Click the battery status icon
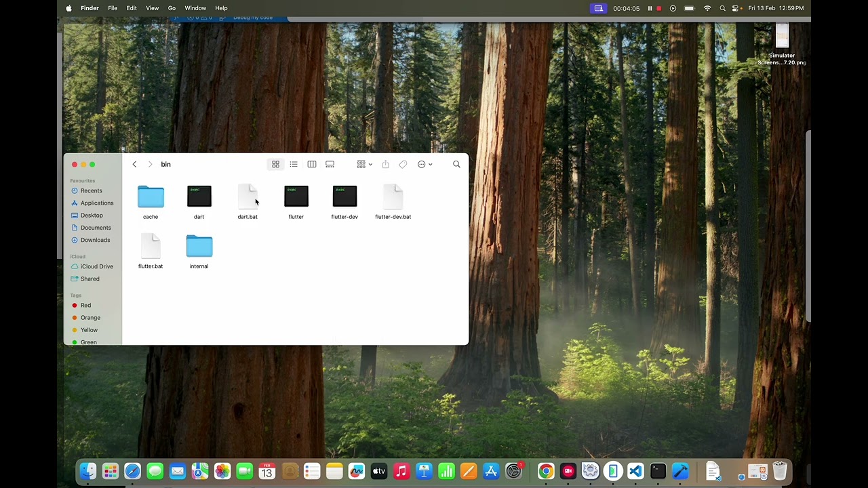The image size is (868, 488). coord(689,8)
